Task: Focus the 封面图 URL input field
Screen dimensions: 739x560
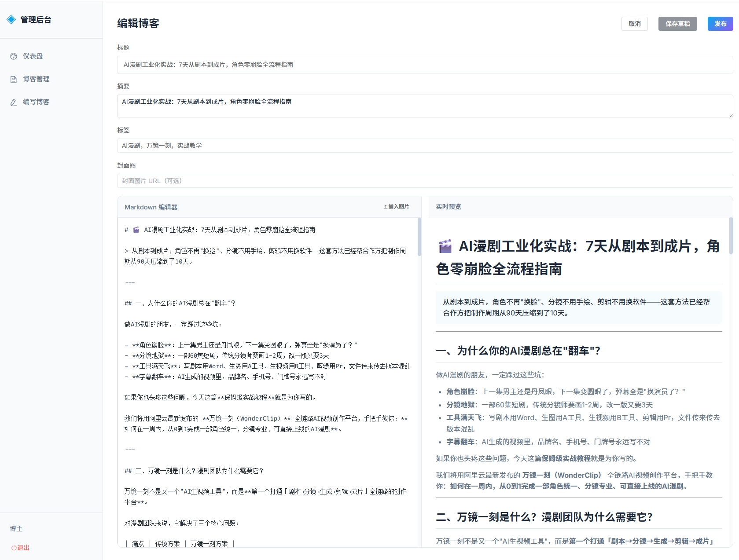Action: point(425,181)
